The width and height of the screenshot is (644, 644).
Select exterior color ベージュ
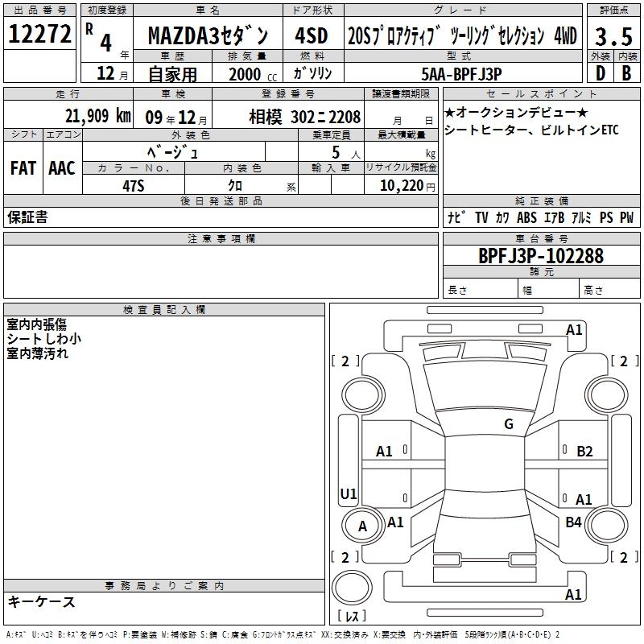pyautogui.click(x=173, y=152)
